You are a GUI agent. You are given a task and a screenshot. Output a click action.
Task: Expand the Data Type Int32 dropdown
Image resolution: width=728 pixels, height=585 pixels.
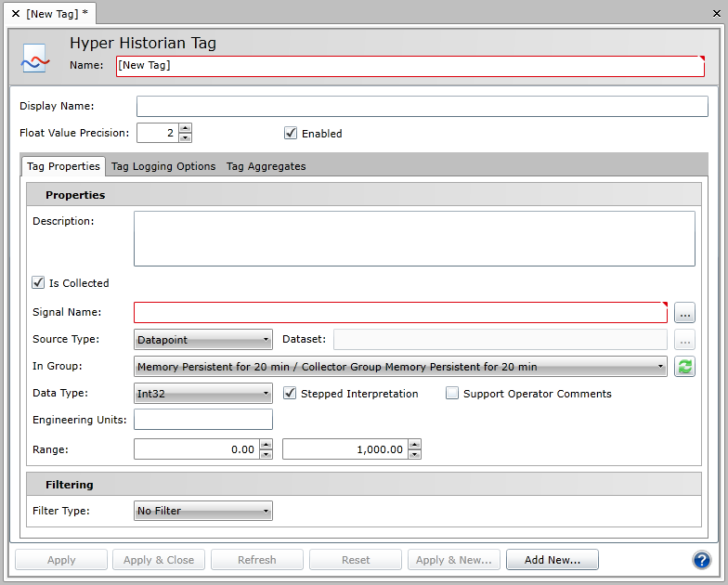203,394
